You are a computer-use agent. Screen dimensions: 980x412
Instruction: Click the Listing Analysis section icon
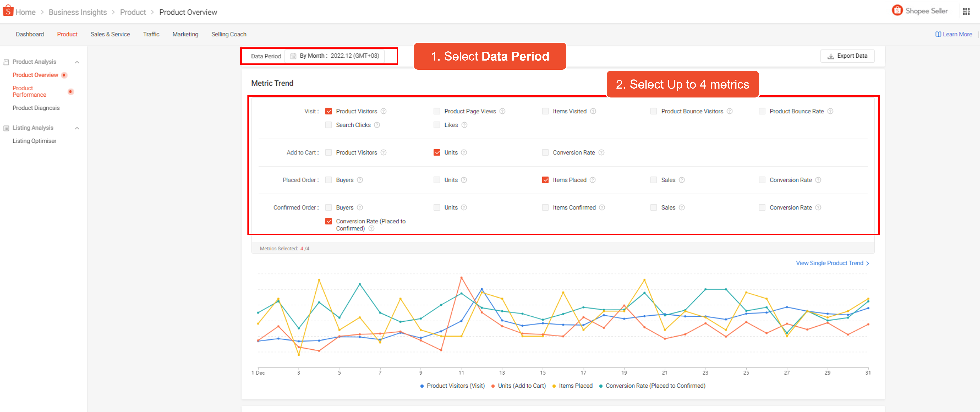pos(6,128)
